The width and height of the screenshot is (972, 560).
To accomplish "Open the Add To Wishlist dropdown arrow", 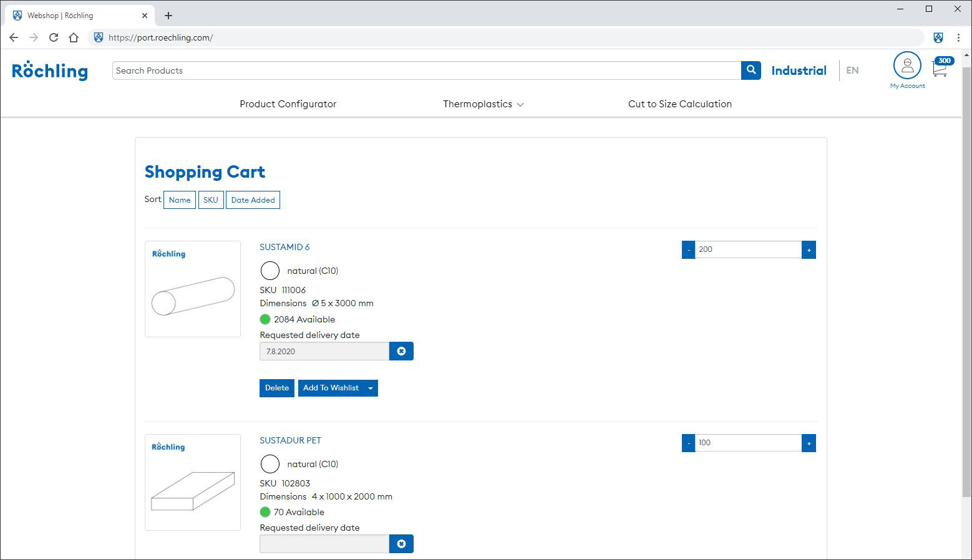I will [x=371, y=388].
